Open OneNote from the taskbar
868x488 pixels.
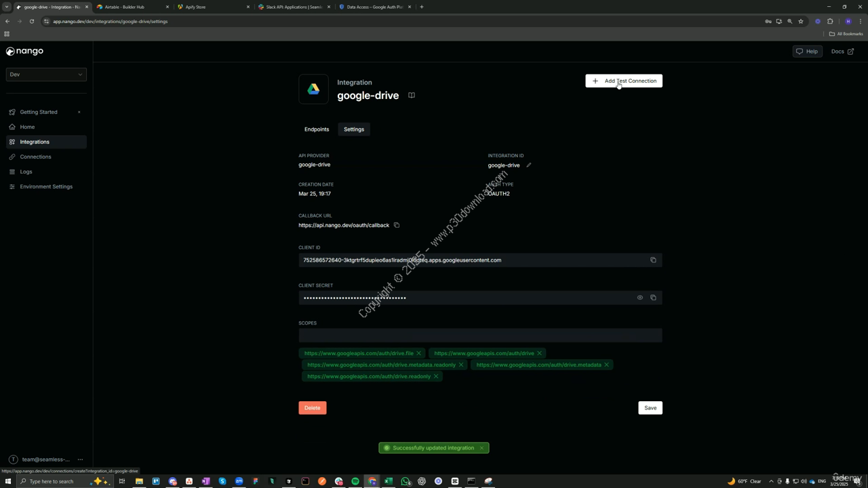[x=205, y=481]
